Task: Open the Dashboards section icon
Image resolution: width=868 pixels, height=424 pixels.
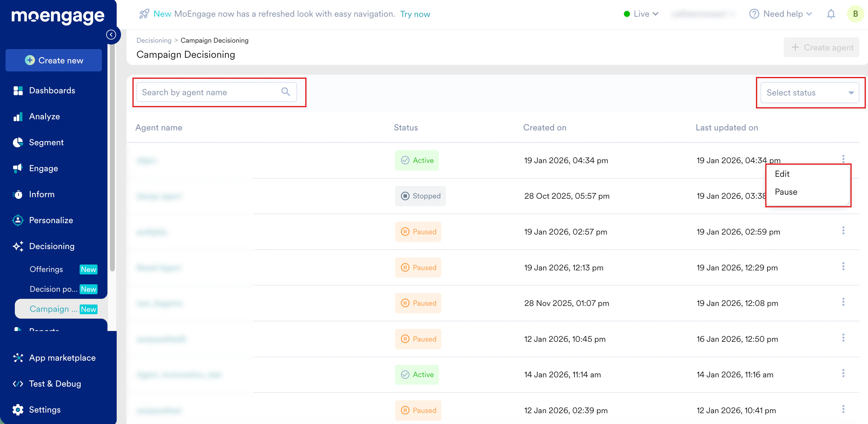Action: (x=18, y=91)
